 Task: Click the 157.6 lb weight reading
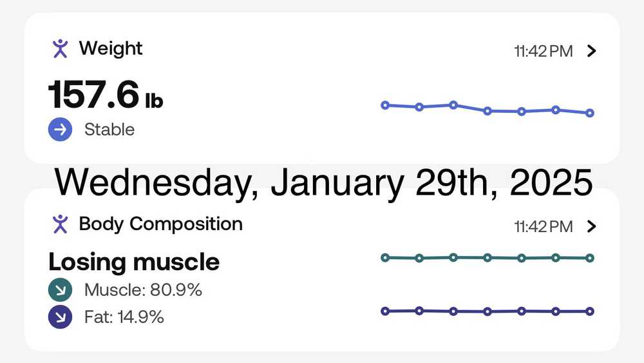click(x=106, y=95)
